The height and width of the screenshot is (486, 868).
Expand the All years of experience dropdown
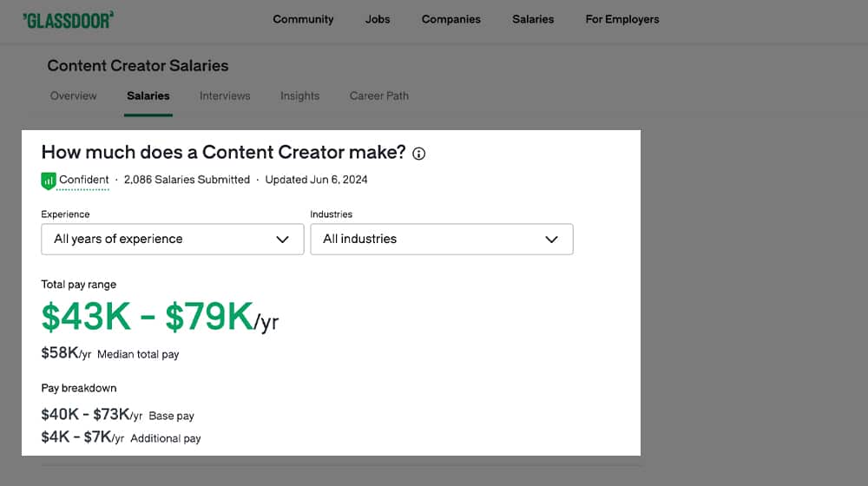click(x=172, y=240)
